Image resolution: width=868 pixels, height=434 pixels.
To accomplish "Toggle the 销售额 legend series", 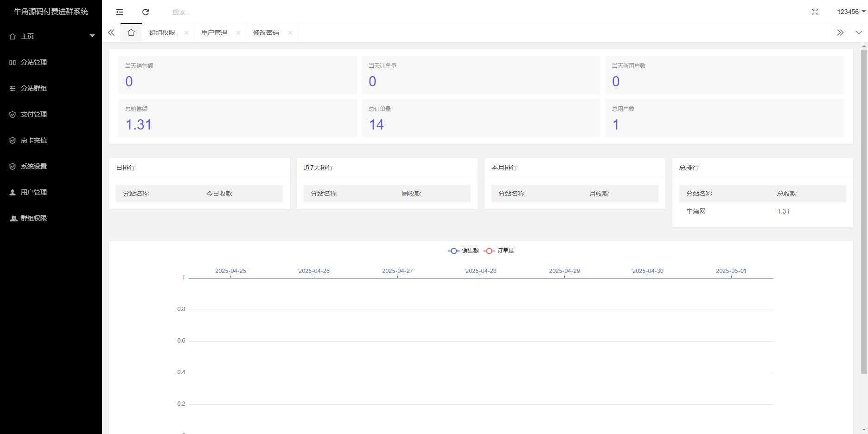I will [x=463, y=251].
